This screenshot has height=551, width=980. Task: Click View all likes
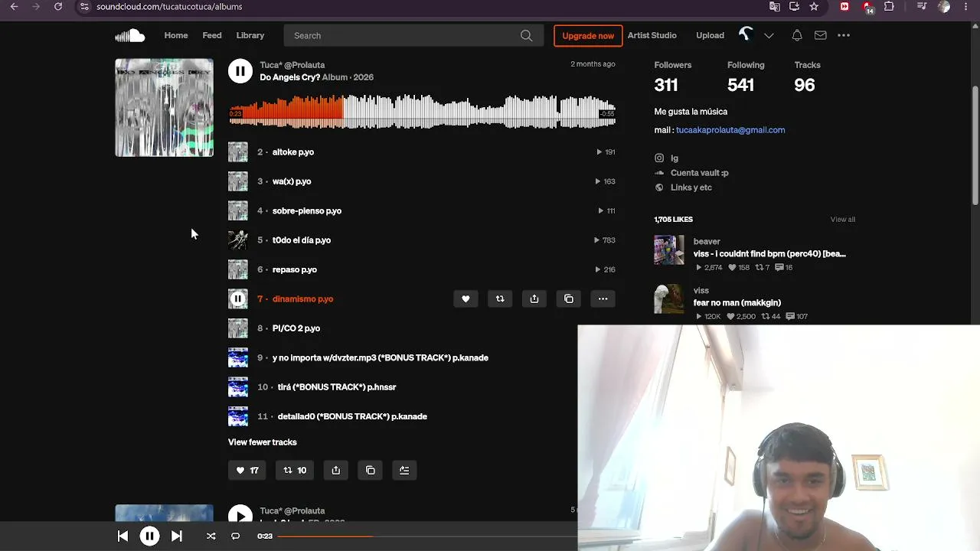(x=843, y=220)
